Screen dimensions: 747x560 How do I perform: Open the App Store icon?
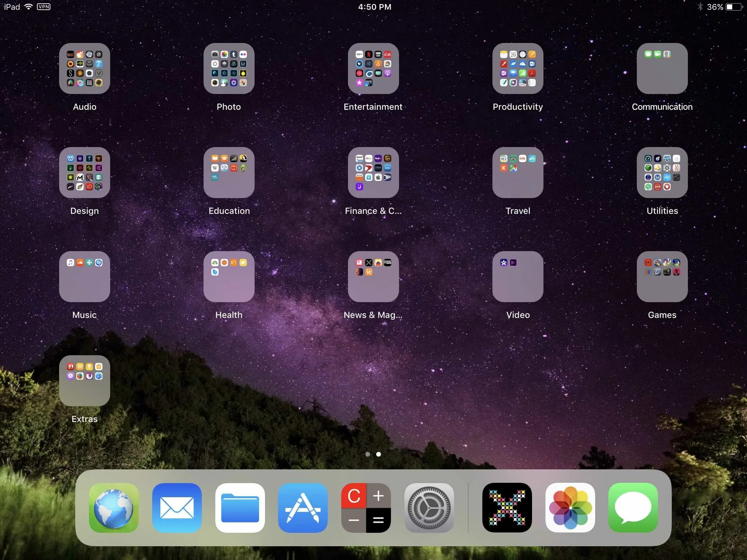tap(303, 507)
